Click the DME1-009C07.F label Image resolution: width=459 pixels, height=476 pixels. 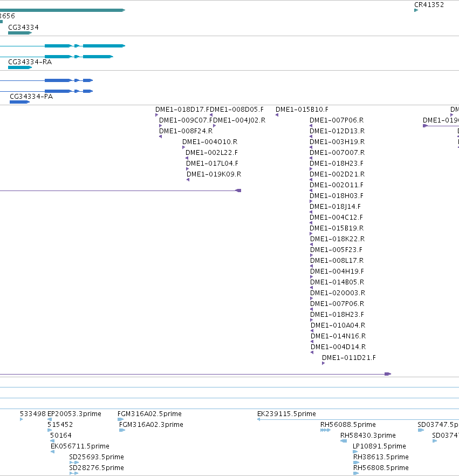pos(186,120)
